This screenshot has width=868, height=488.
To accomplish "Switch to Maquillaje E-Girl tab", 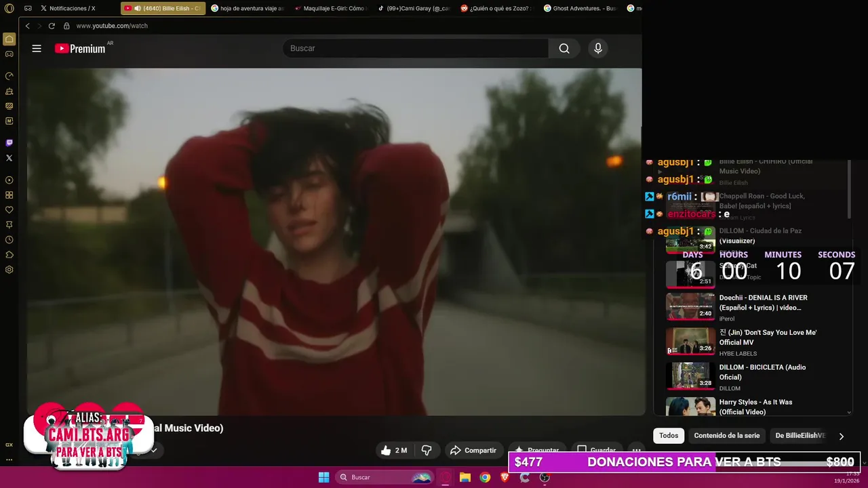I will (330, 8).
